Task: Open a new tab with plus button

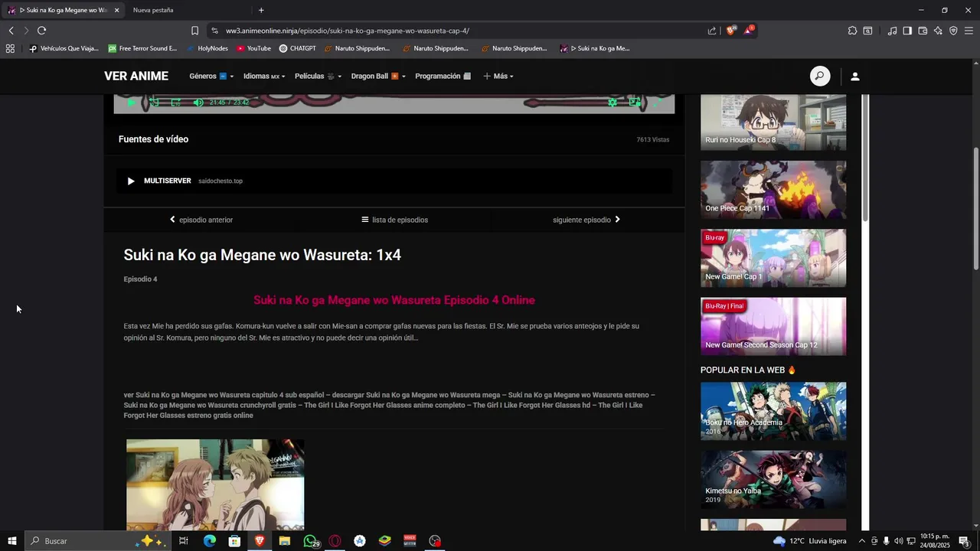Action: pyautogui.click(x=261, y=10)
